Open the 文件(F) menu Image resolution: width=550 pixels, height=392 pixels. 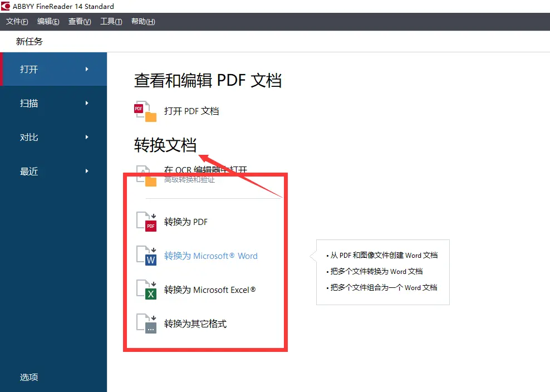(x=17, y=22)
